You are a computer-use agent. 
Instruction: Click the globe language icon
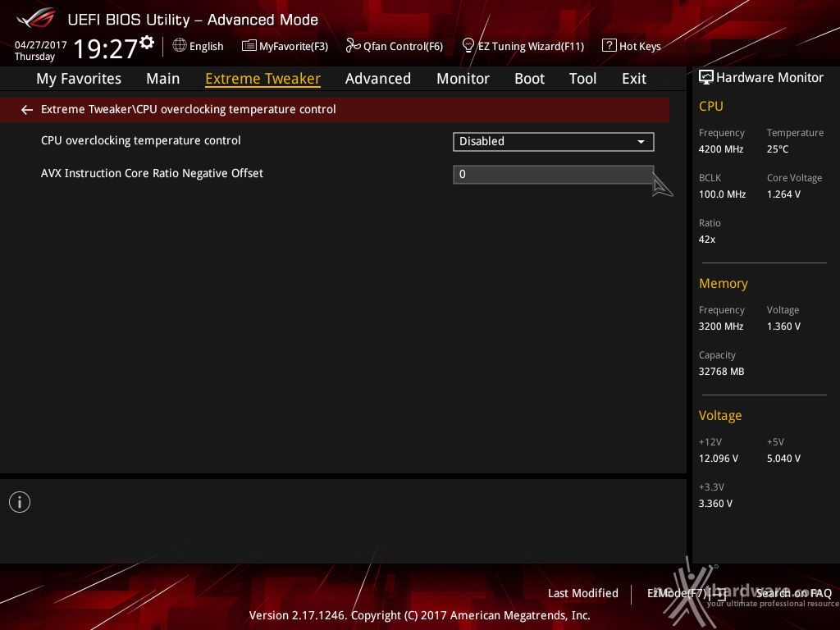coord(180,46)
